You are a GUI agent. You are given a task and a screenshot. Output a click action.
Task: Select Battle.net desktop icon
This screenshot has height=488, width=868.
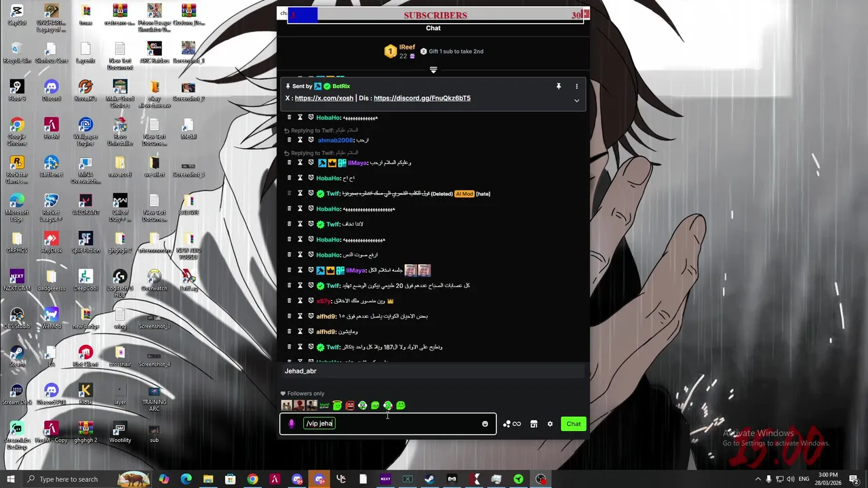(x=51, y=167)
